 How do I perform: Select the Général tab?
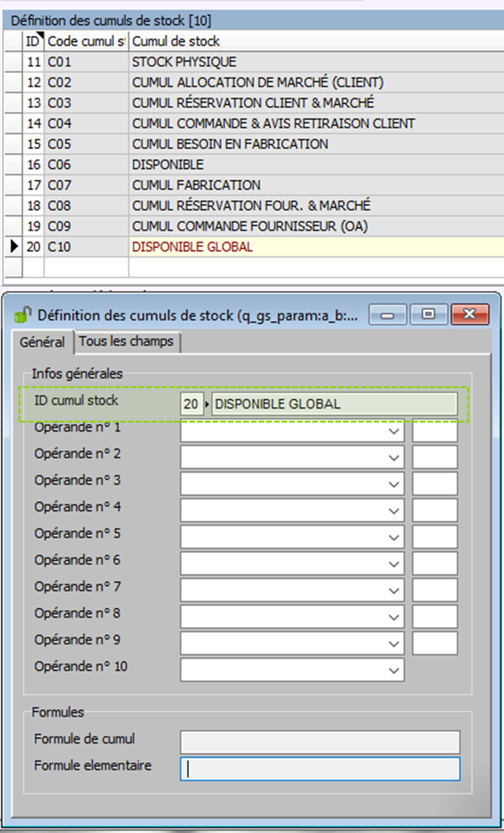click(x=42, y=342)
